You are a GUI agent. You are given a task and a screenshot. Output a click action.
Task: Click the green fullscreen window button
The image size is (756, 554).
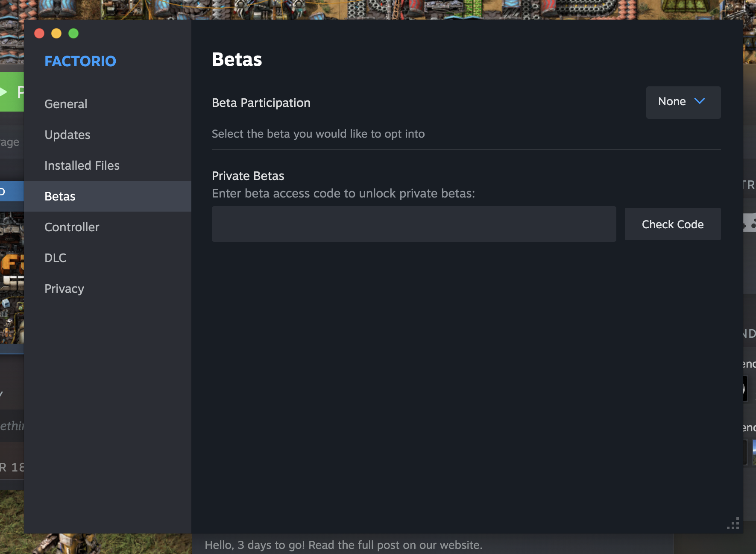pyautogui.click(x=73, y=33)
